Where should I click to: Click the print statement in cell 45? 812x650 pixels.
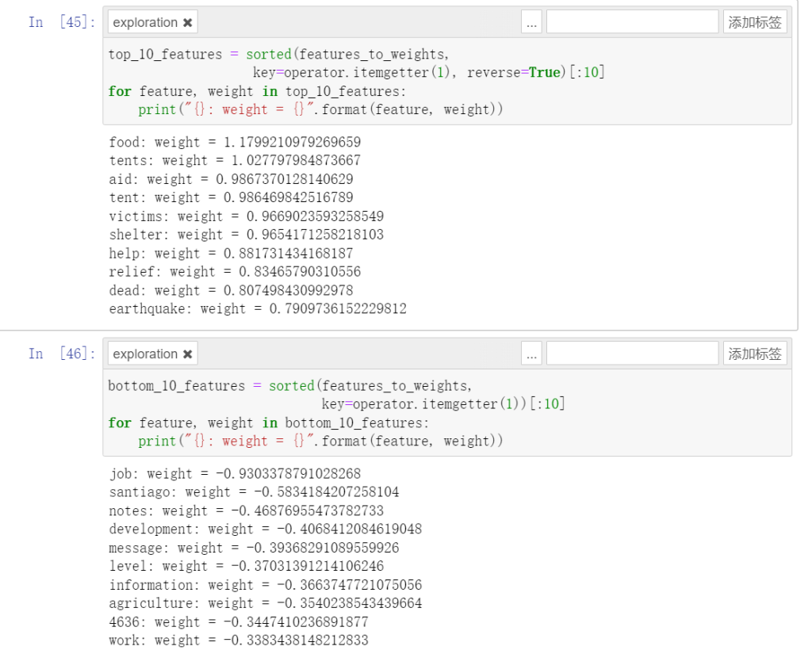pos(320,110)
